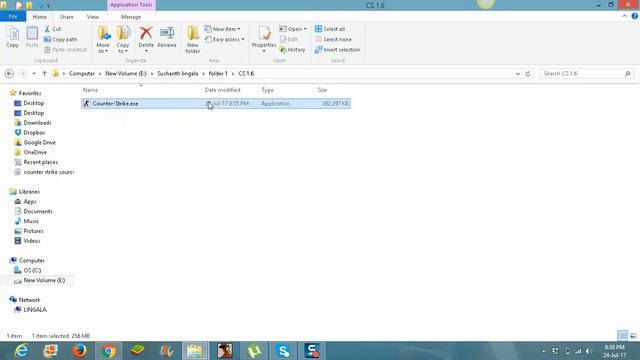Viewport: 640px width, 360px height.
Task: Click Computer in the address breadcrumb
Action: [82, 73]
